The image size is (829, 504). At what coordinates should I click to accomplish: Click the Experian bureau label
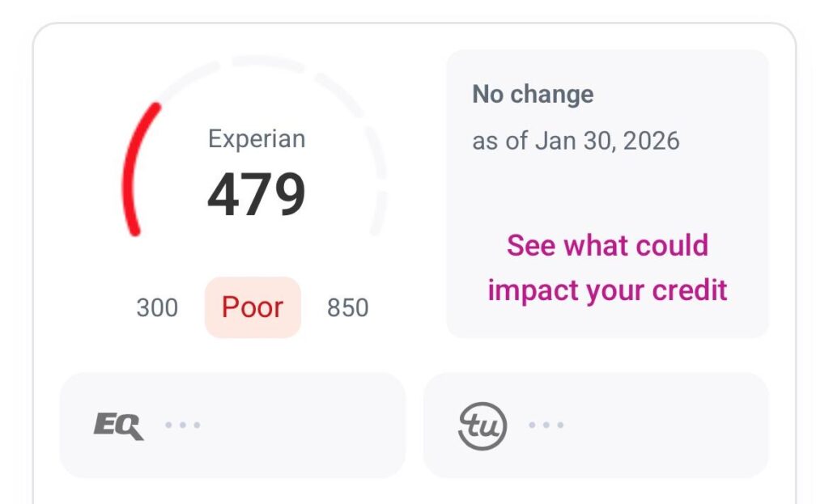click(x=257, y=138)
